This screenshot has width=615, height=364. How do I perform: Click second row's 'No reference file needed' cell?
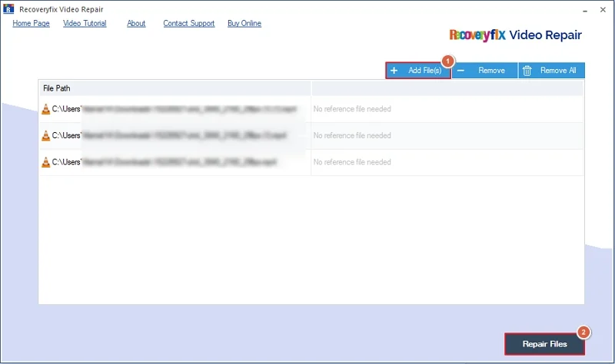[447, 136]
